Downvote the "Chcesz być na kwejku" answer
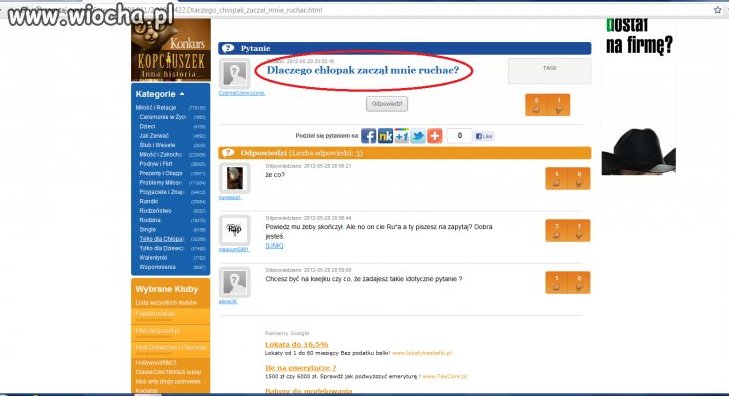This screenshot has height=396, width=729. click(579, 283)
